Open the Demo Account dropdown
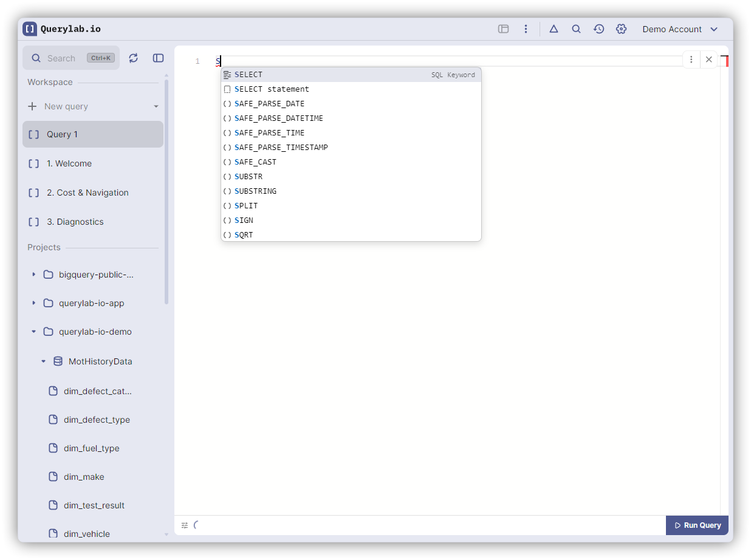 pyautogui.click(x=680, y=29)
